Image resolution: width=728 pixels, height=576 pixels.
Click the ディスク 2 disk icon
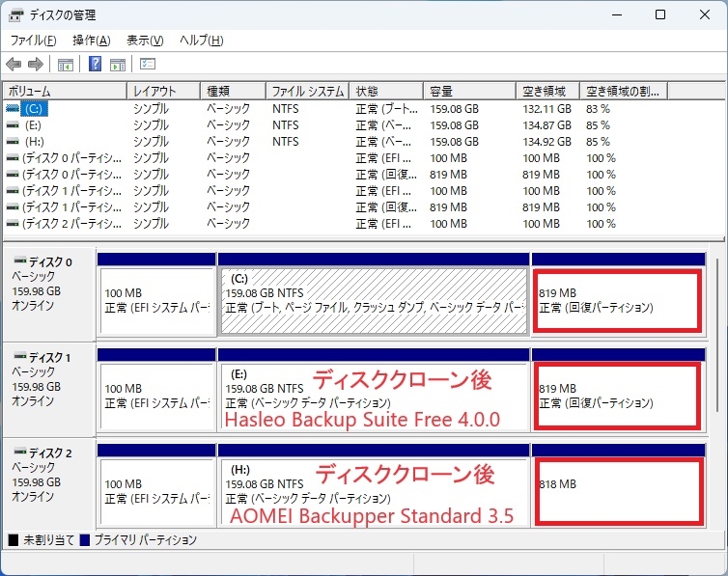tap(20, 452)
